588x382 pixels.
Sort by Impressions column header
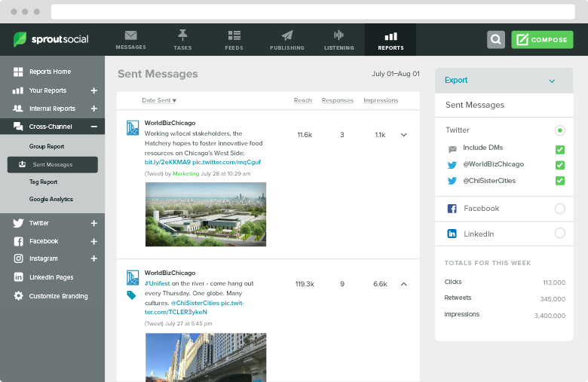[381, 100]
